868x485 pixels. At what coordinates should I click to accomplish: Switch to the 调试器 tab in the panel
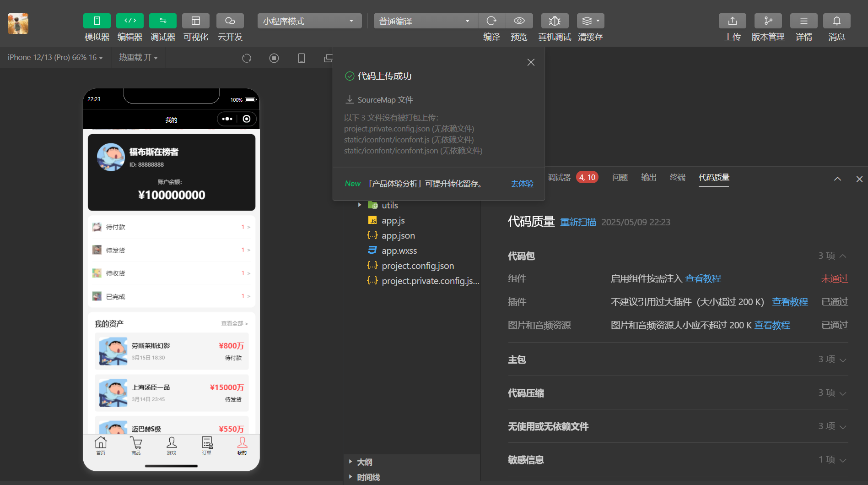click(x=559, y=177)
